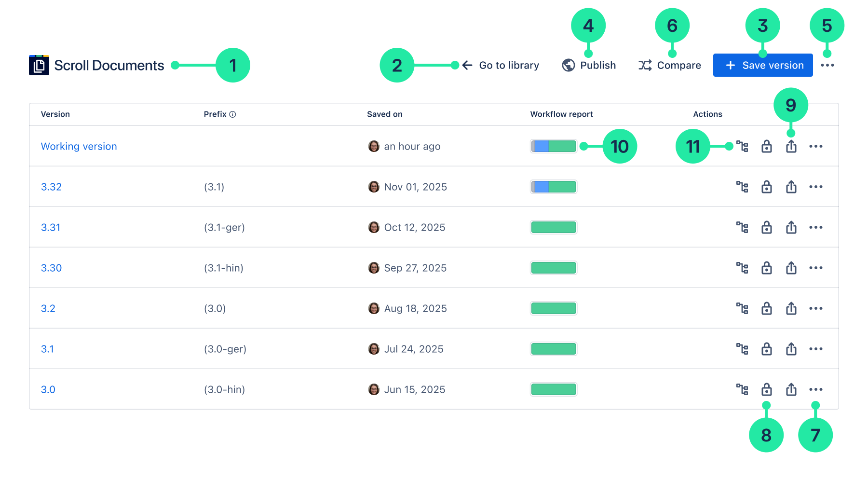The height and width of the screenshot is (482, 868).
Task: Click the Save version button
Action: [x=763, y=65]
